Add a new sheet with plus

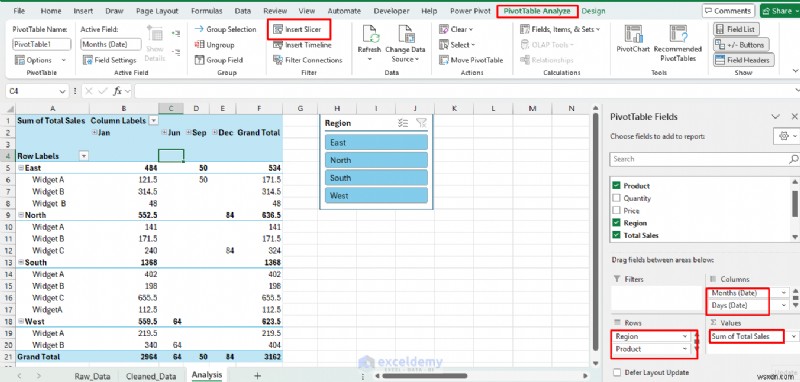257,376
